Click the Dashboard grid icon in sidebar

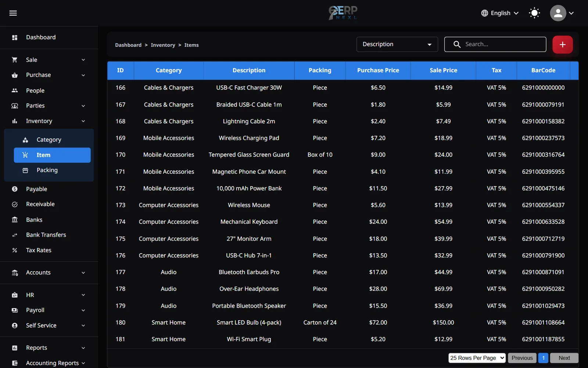pyautogui.click(x=15, y=38)
